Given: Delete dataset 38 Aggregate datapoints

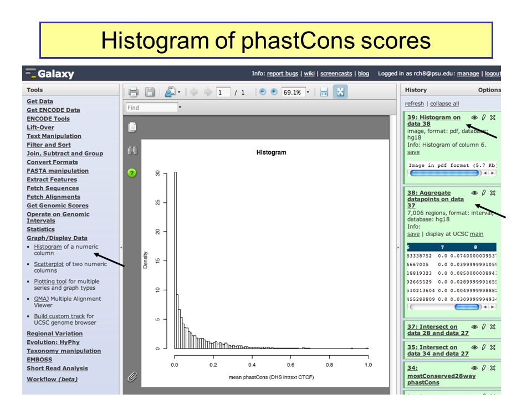Looking at the screenshot, I should [x=493, y=193].
